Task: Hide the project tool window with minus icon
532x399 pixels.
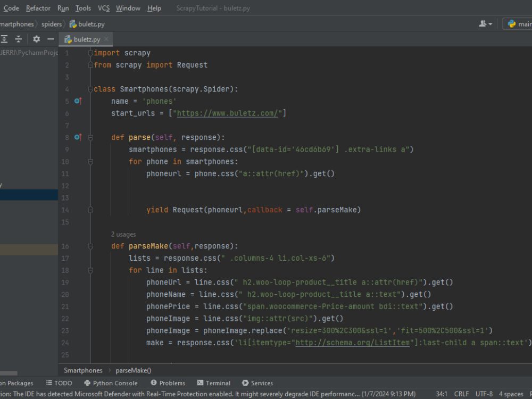Action: pyautogui.click(x=51, y=39)
